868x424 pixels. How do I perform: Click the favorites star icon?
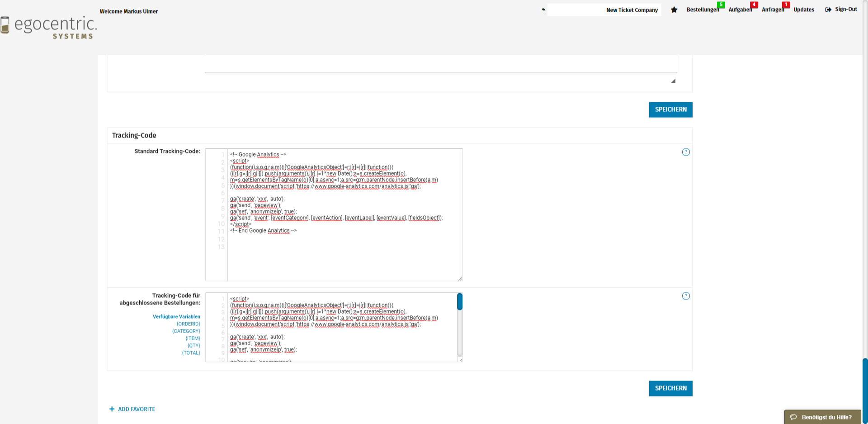click(x=674, y=10)
